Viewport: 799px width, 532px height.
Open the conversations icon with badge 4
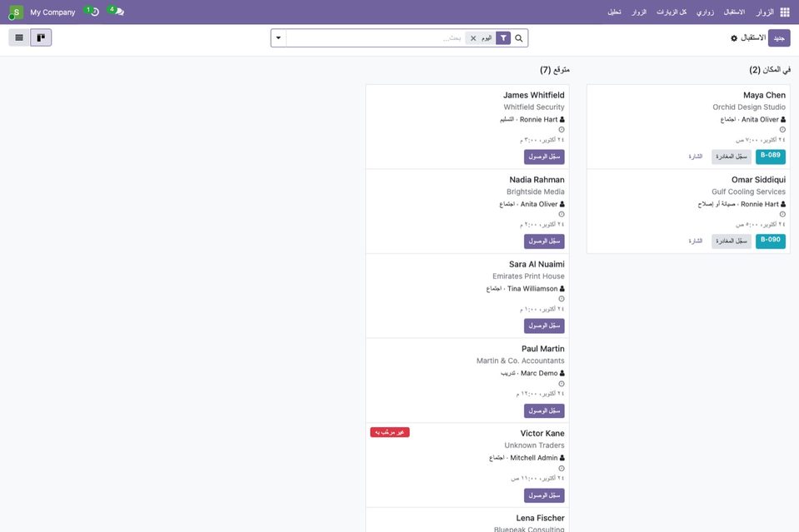point(120,12)
